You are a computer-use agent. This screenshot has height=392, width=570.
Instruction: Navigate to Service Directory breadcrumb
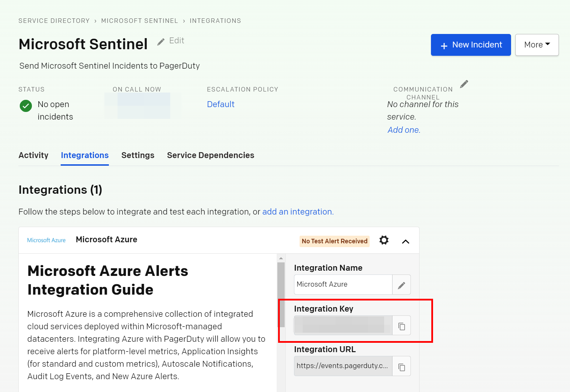coord(54,21)
